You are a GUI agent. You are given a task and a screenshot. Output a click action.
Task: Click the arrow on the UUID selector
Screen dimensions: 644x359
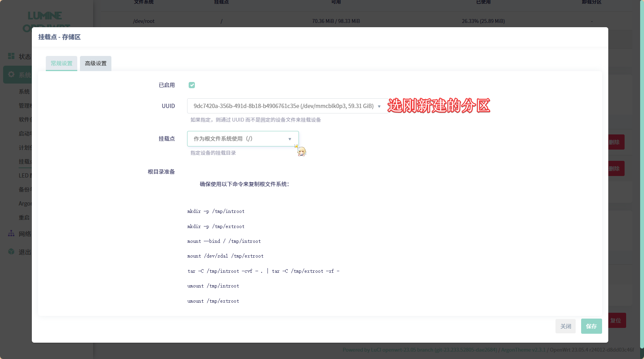(379, 106)
